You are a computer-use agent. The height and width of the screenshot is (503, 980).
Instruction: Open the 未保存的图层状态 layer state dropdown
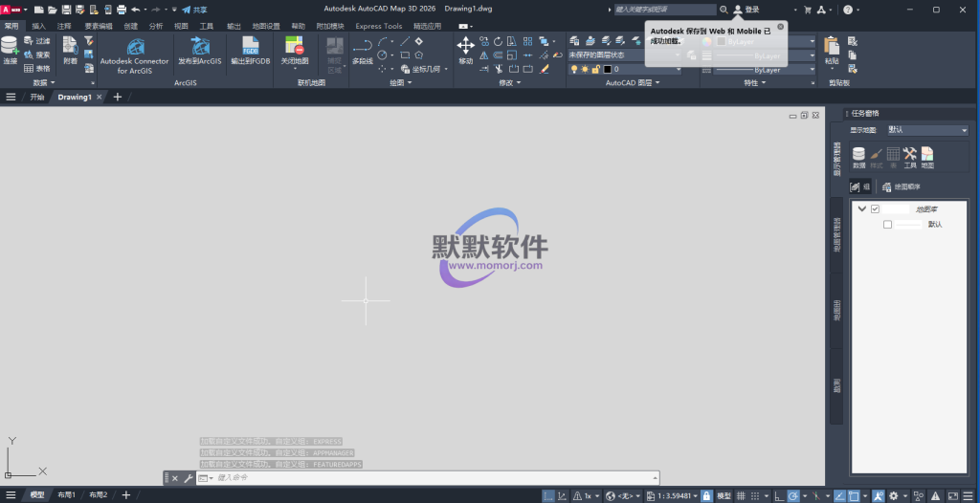click(630, 55)
